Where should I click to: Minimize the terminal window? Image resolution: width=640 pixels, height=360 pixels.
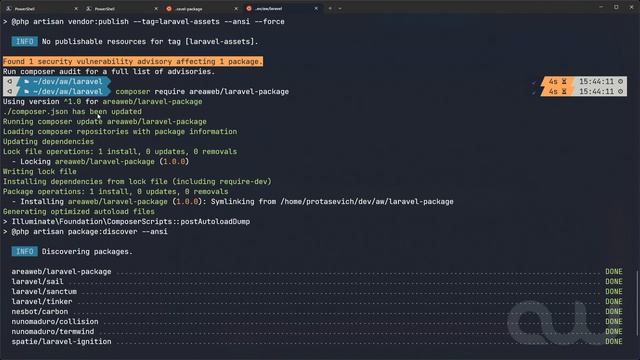(601, 7)
